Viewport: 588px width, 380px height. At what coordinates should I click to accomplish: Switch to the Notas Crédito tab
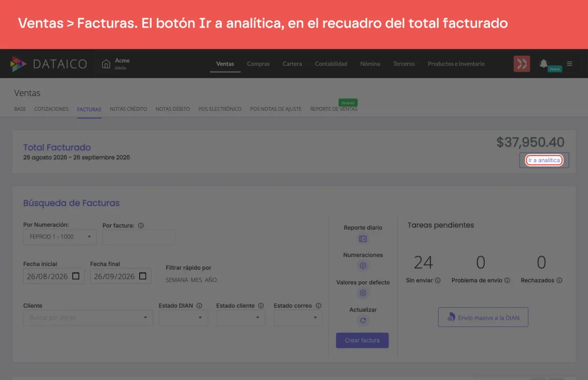[129, 109]
